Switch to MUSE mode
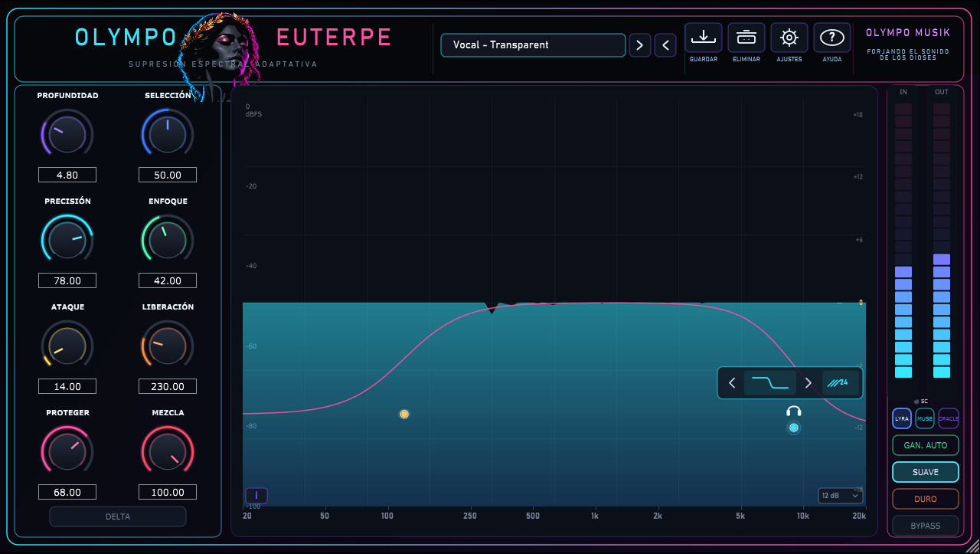 tap(925, 418)
